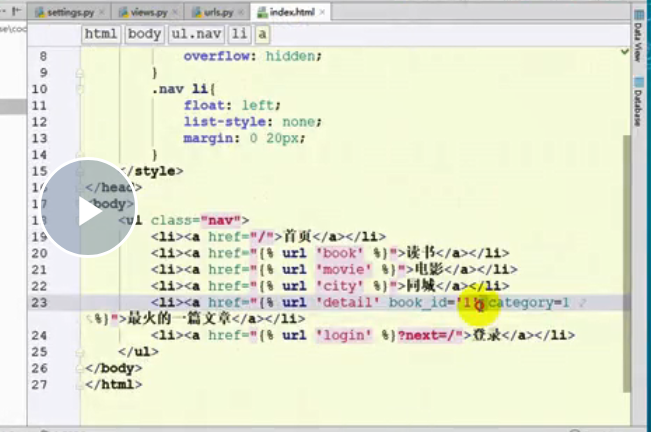Click the 'detail' url name
651x432 pixels.
[x=348, y=303]
